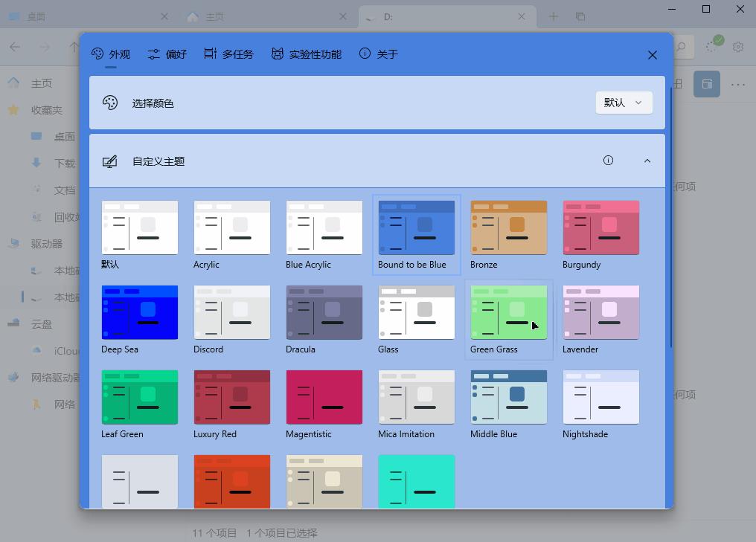Go to the 实验性功能 tab
The image size is (756, 542).
(306, 54)
